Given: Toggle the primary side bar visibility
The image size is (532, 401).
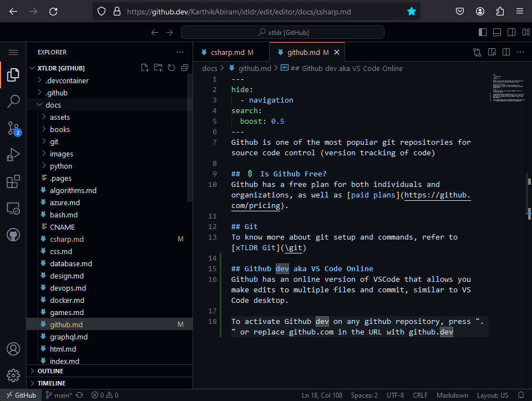Looking at the screenshot, I should [x=482, y=32].
